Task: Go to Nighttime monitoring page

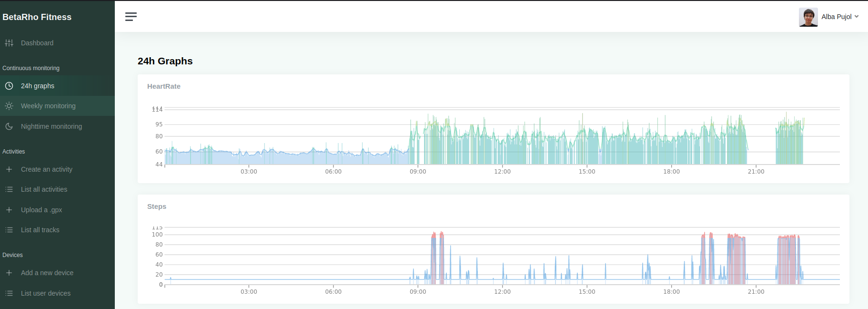Action: coord(51,126)
